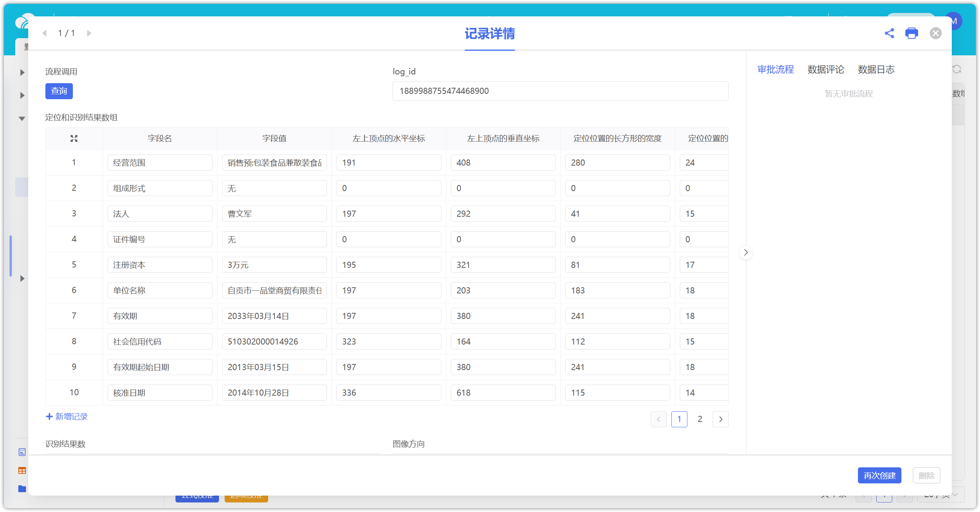Click the 再次创建 button
The height and width of the screenshot is (512, 980).
(879, 475)
